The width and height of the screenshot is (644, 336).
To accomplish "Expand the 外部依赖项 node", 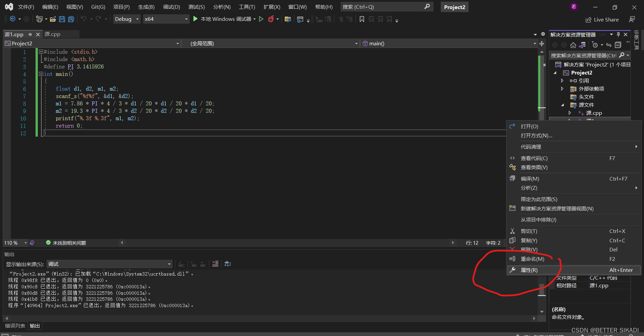I will [562, 89].
